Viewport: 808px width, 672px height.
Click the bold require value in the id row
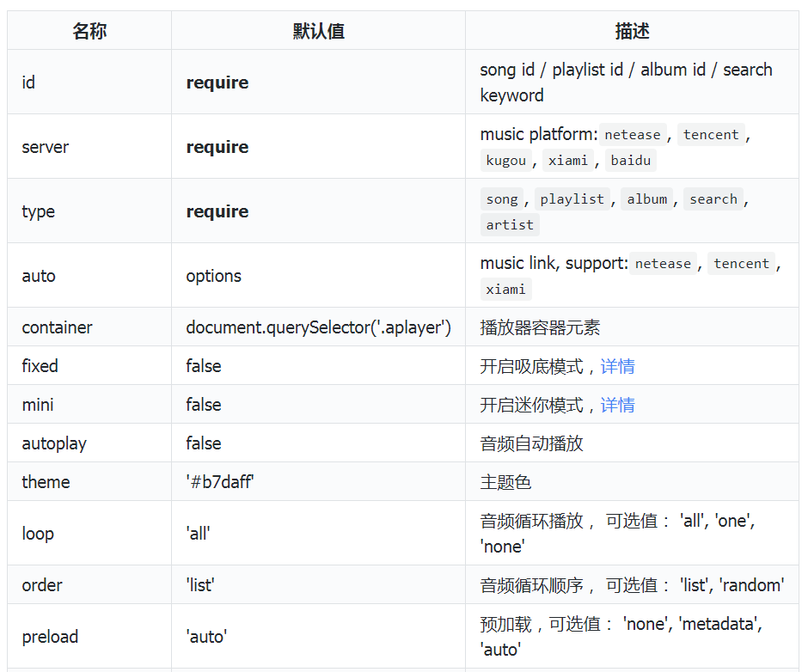217,82
